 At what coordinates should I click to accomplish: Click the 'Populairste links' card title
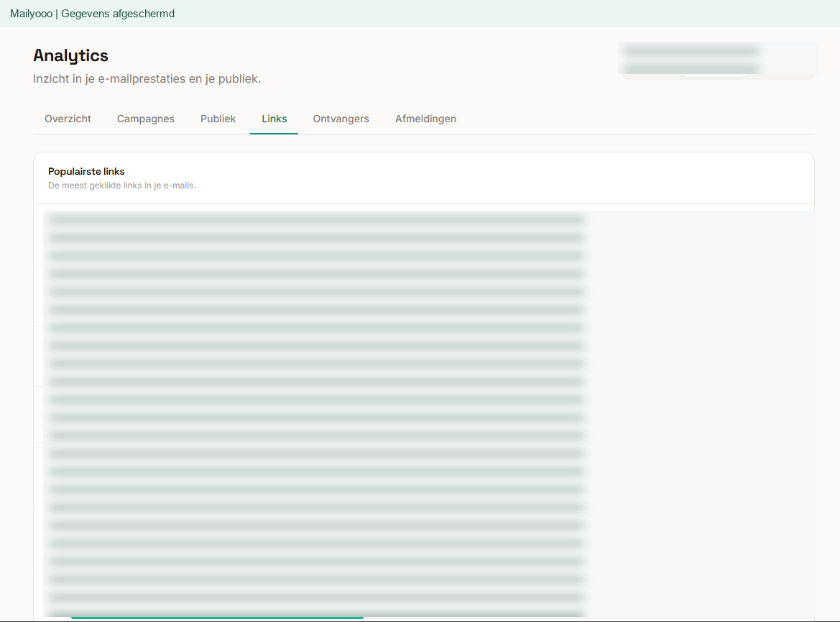pos(86,171)
